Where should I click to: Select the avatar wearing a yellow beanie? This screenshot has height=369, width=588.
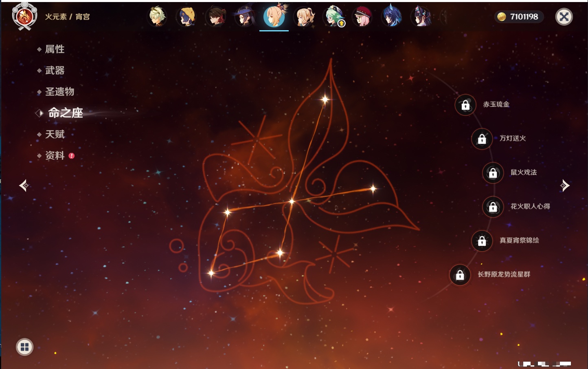tap(186, 17)
